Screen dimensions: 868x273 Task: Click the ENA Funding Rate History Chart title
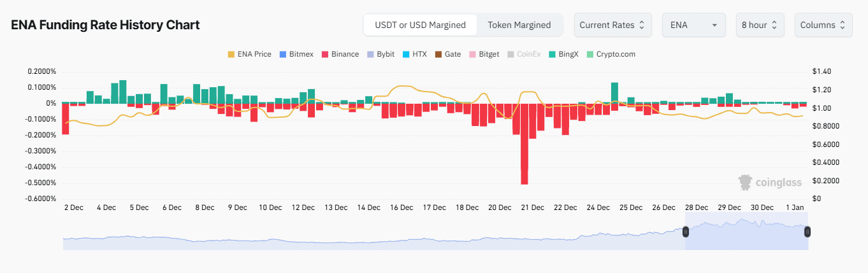tap(105, 25)
